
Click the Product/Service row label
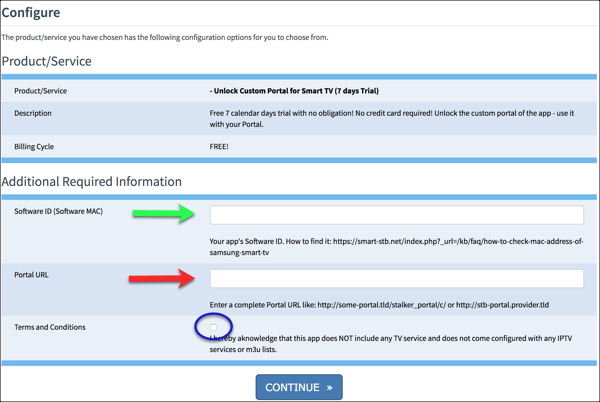pyautogui.click(x=40, y=91)
